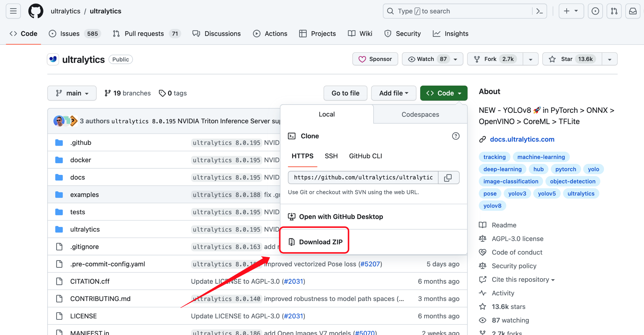Open the .github folder
This screenshot has height=335, width=644.
coord(81,143)
